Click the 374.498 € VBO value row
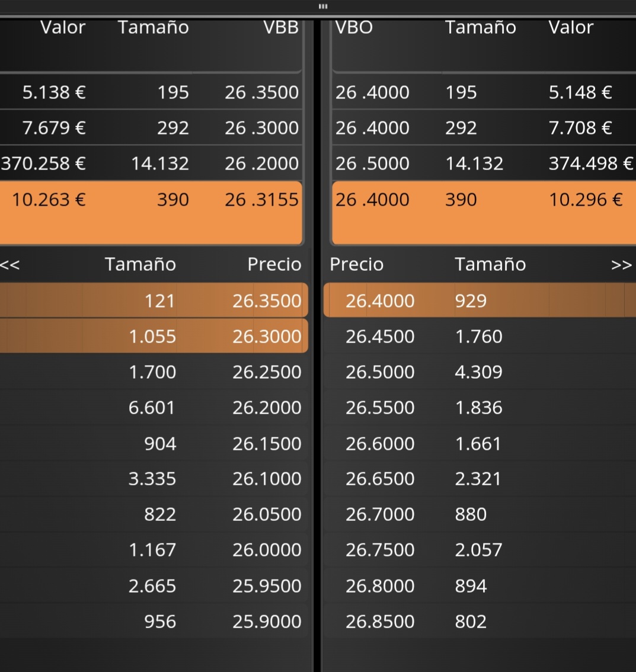 pos(590,164)
